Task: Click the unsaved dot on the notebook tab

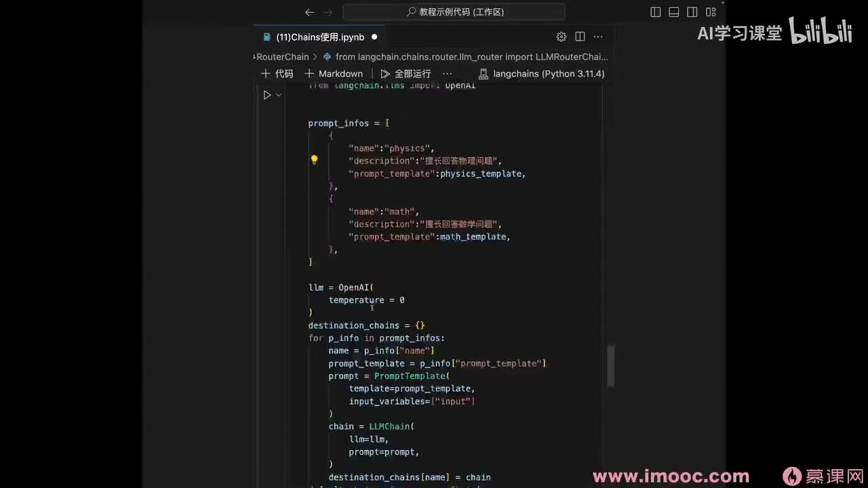Action: [x=374, y=37]
